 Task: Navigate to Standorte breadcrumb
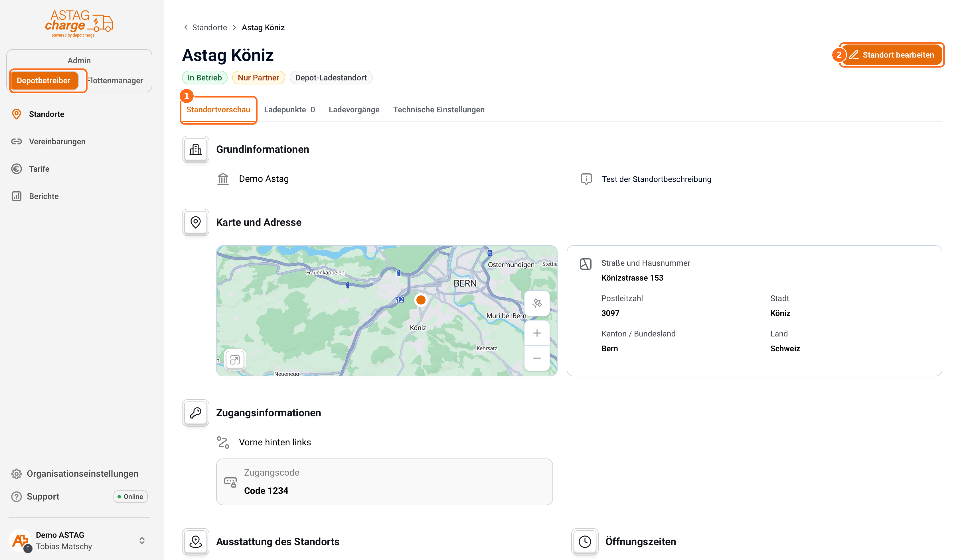(x=210, y=27)
